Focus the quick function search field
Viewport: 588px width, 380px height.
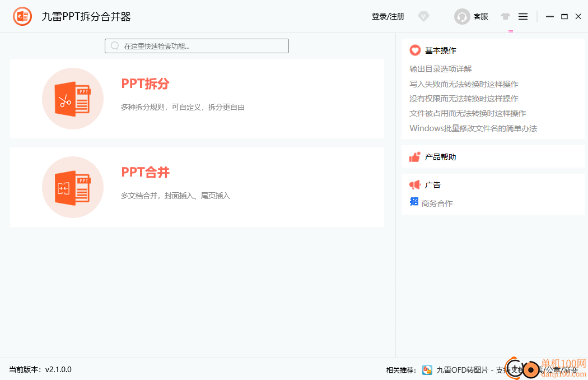(x=197, y=46)
